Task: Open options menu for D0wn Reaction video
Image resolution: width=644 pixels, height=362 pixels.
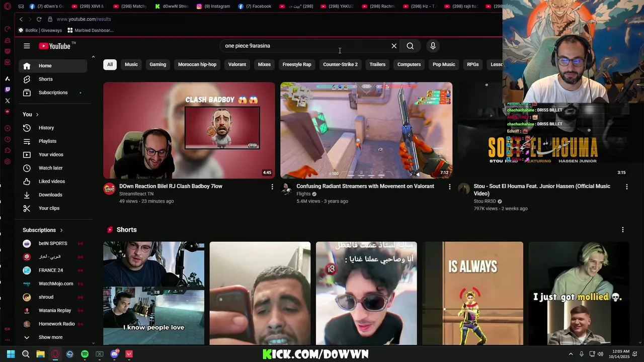Action: click(272, 187)
